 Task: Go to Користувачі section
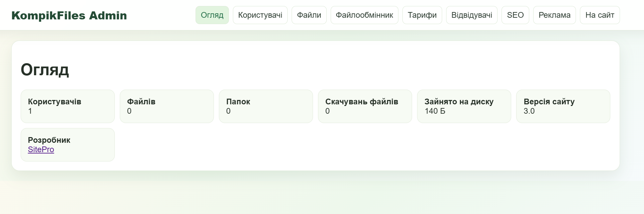pos(260,15)
